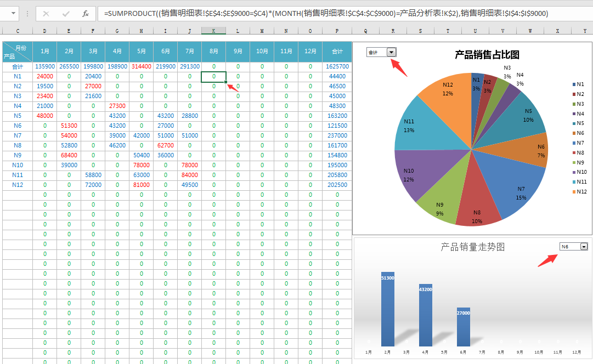Click the 2月 total 265500
The image size is (593, 364).
tap(69, 66)
